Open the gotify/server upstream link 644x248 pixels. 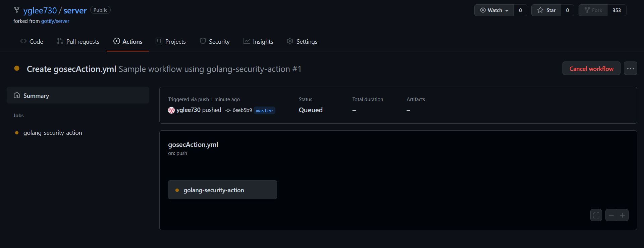[x=55, y=21]
